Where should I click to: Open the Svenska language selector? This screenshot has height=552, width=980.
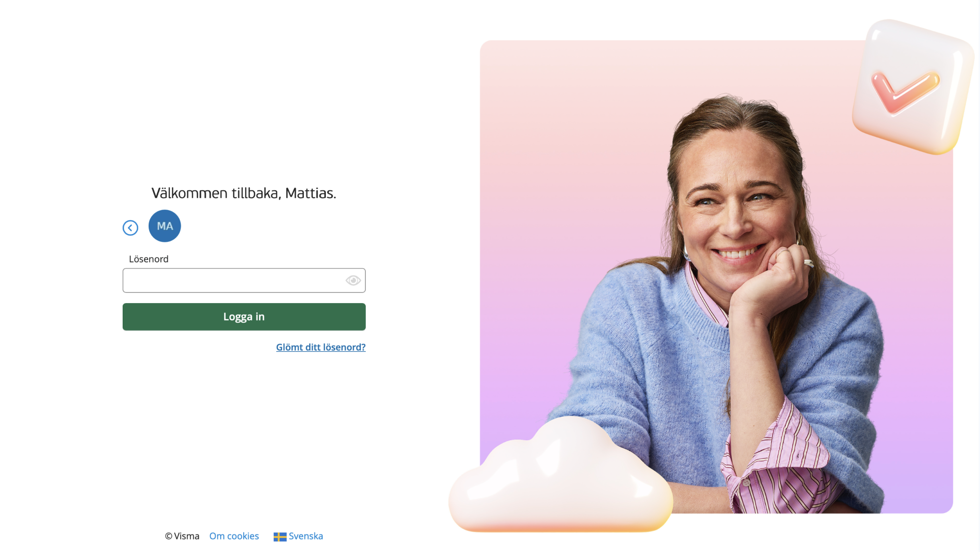point(298,536)
